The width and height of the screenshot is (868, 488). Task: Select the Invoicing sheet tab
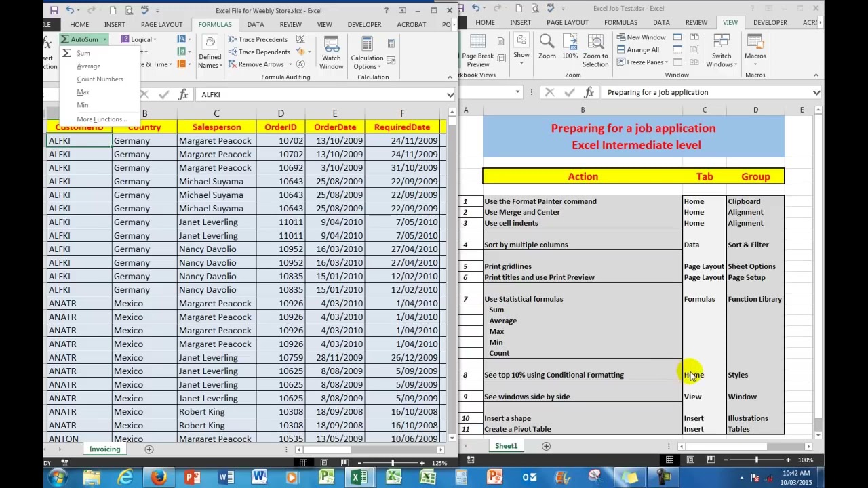[x=104, y=449]
